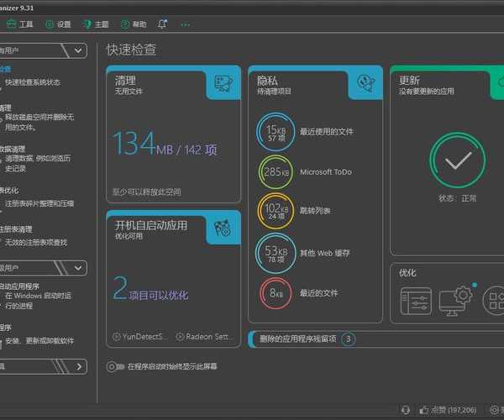
Task: Click the 跳转列表 label
Action: click(x=315, y=211)
